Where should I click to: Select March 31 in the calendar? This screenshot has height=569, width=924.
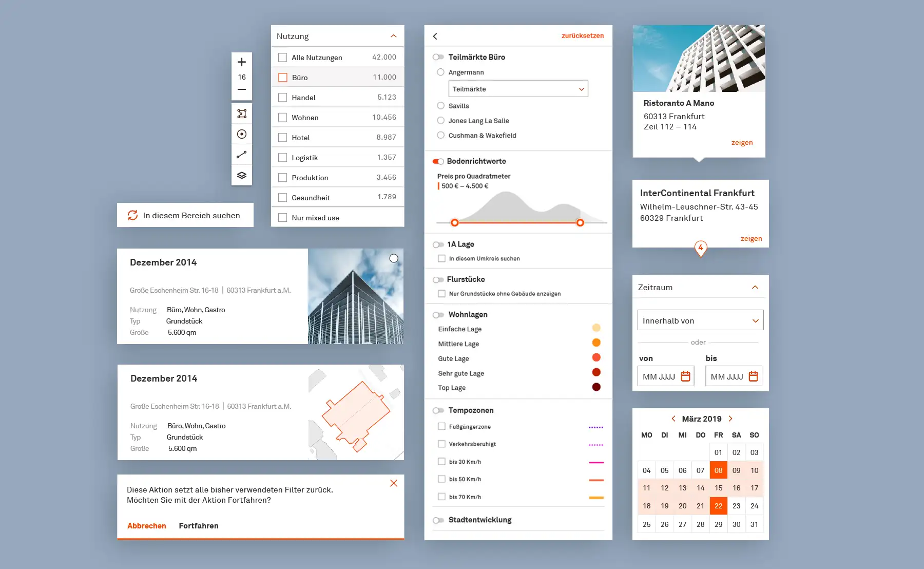click(754, 524)
